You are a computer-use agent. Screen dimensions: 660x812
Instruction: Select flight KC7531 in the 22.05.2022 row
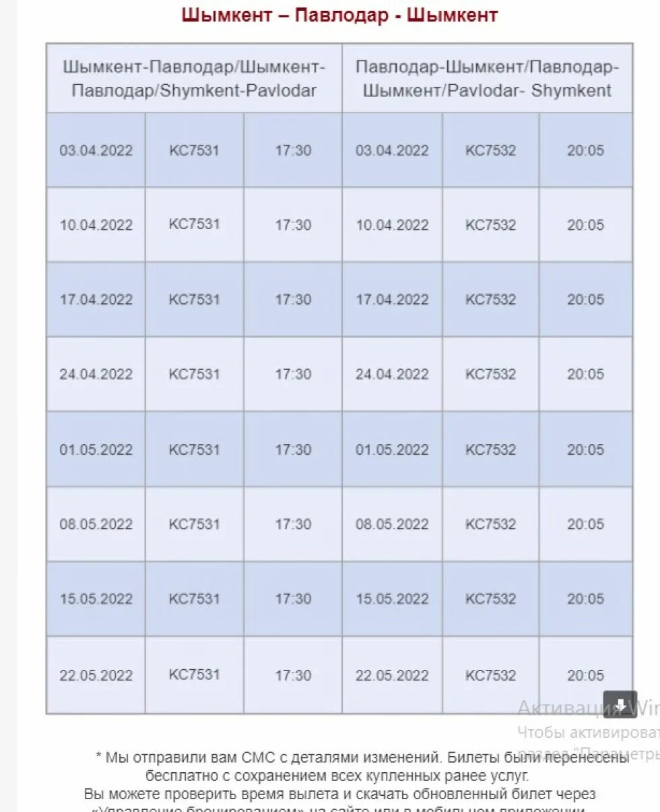195,675
